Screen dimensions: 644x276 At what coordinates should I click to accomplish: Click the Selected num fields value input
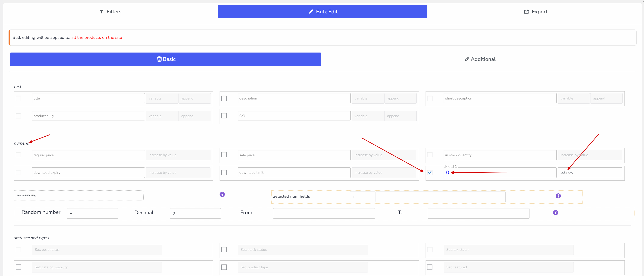[440, 197]
